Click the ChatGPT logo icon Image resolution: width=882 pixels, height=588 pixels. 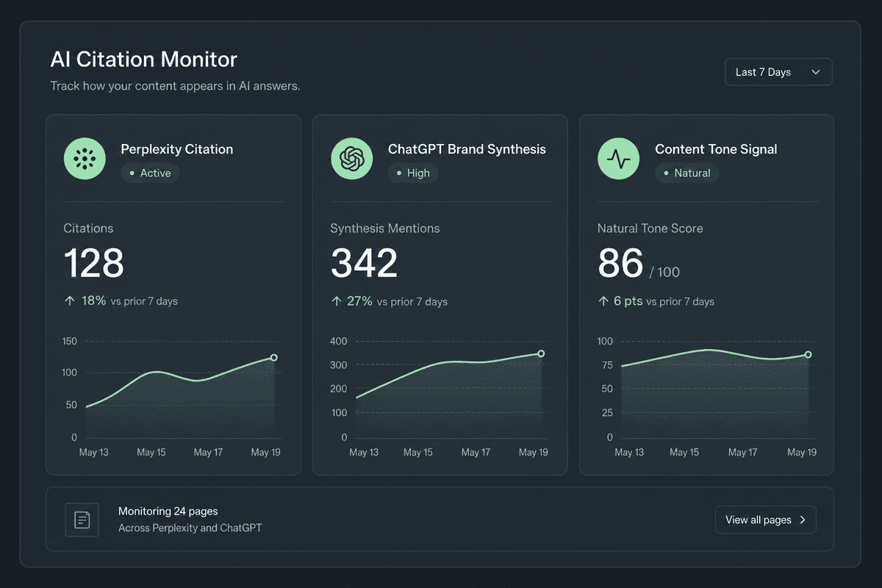click(352, 158)
